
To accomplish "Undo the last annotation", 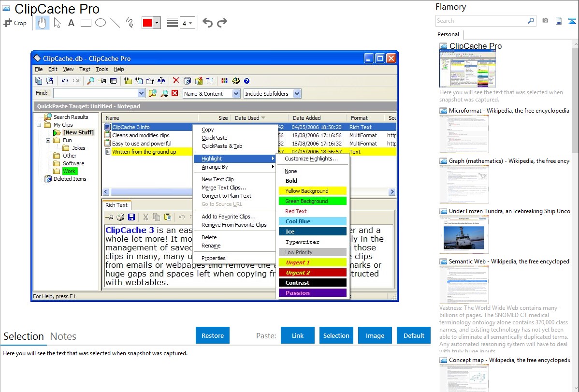I will 207,23.
